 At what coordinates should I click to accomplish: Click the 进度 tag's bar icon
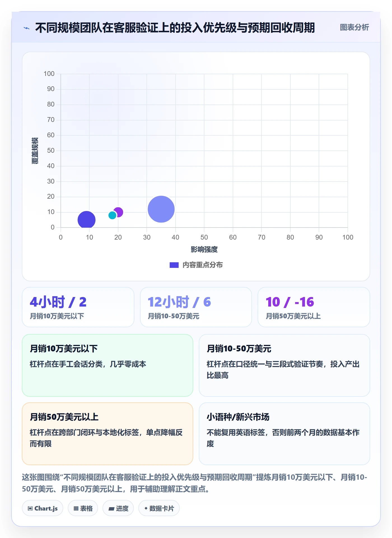point(111,509)
